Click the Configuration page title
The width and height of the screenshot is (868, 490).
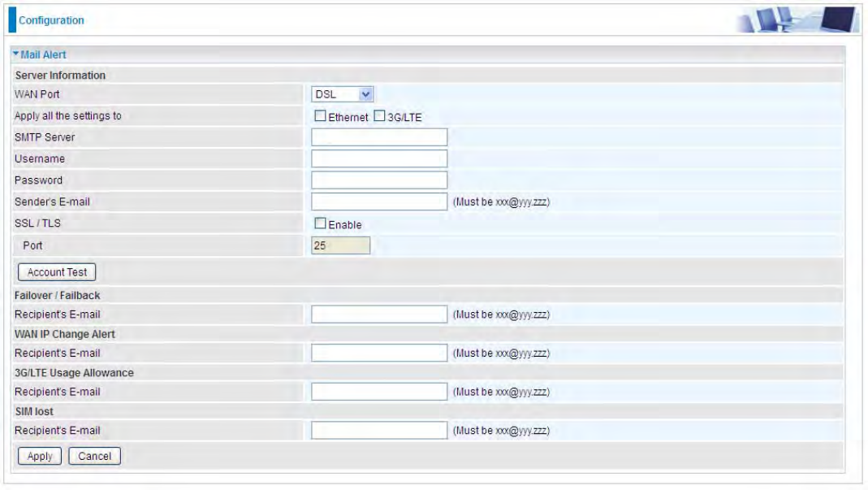51,20
